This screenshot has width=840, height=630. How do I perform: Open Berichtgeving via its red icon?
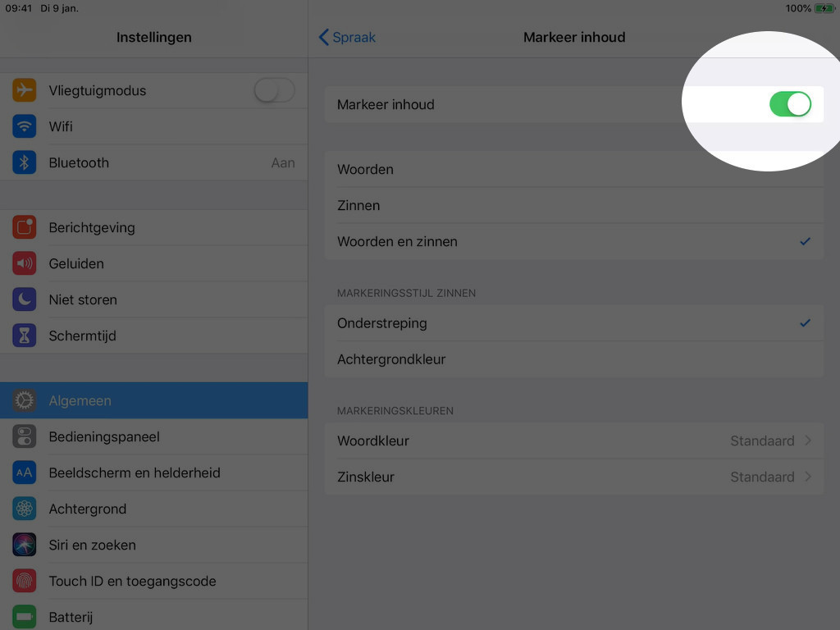tap(24, 227)
